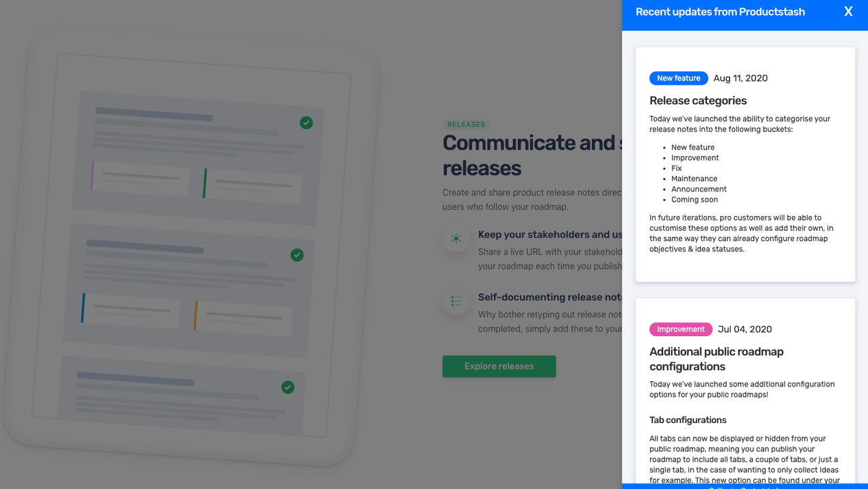Click the Recent updates from Productstash title
Screen dimensions: 868x489
tap(720, 12)
